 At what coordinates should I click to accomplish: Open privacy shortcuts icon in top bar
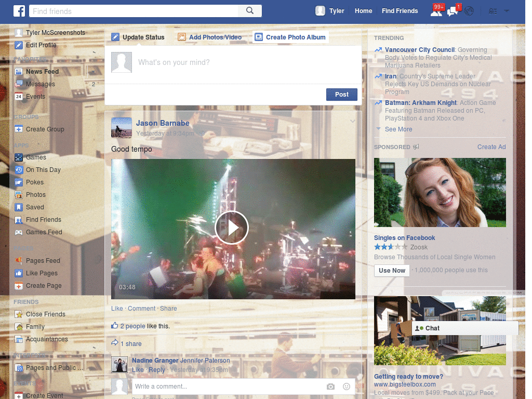tap(493, 11)
